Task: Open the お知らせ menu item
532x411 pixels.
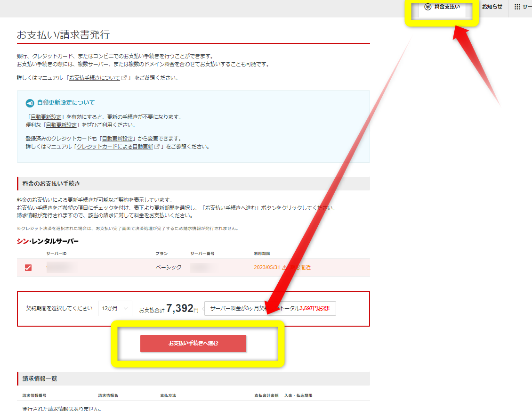Action: (492, 7)
